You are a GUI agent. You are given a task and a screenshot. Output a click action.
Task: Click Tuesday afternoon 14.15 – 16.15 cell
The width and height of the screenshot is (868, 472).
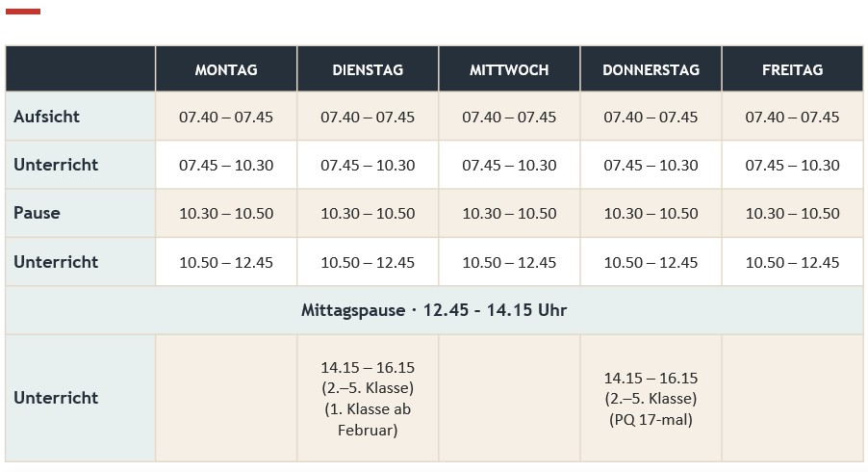[x=368, y=399]
